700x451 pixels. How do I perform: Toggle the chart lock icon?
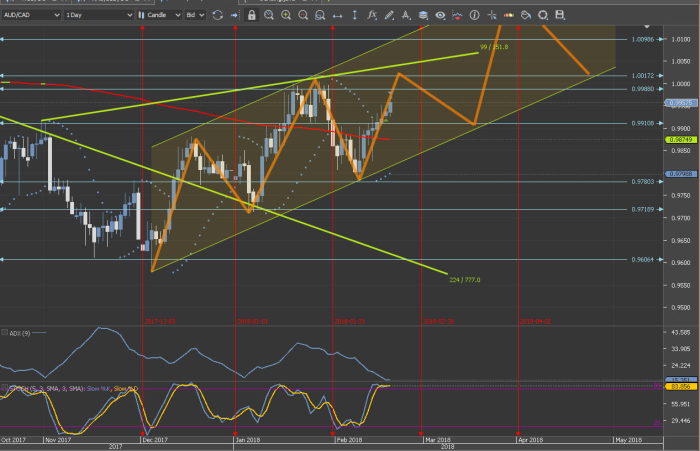[252, 15]
